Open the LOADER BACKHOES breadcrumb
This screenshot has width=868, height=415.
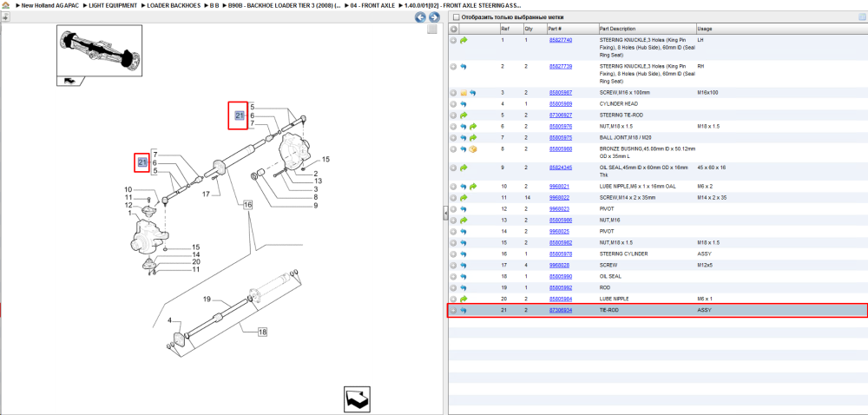pos(174,5)
